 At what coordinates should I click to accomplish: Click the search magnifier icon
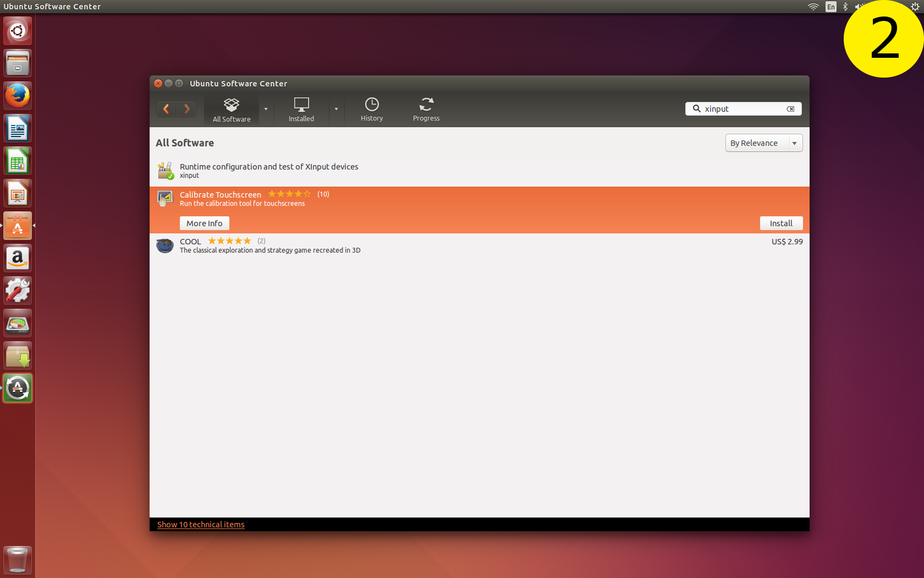tap(696, 108)
